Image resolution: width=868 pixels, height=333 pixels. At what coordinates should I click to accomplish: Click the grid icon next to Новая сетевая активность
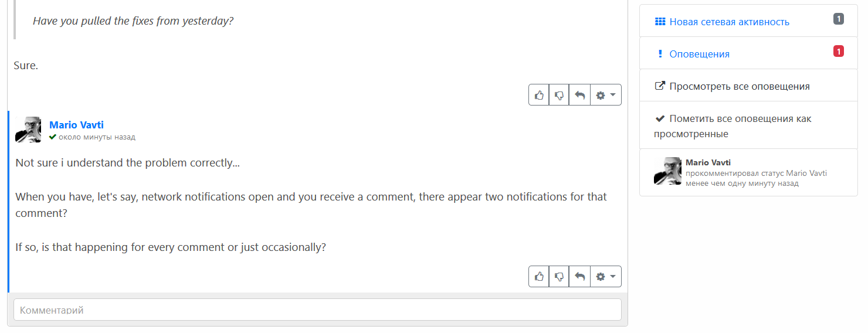[x=660, y=22]
